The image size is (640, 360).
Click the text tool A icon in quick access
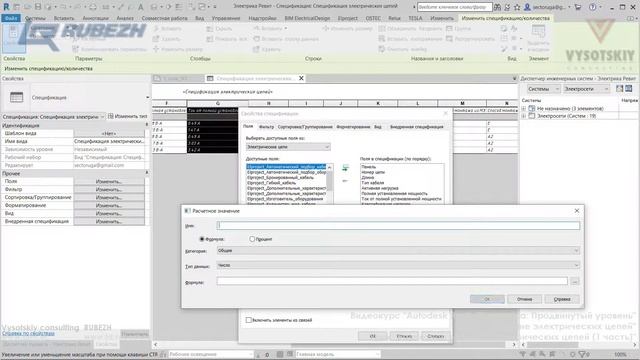(x=140, y=7)
